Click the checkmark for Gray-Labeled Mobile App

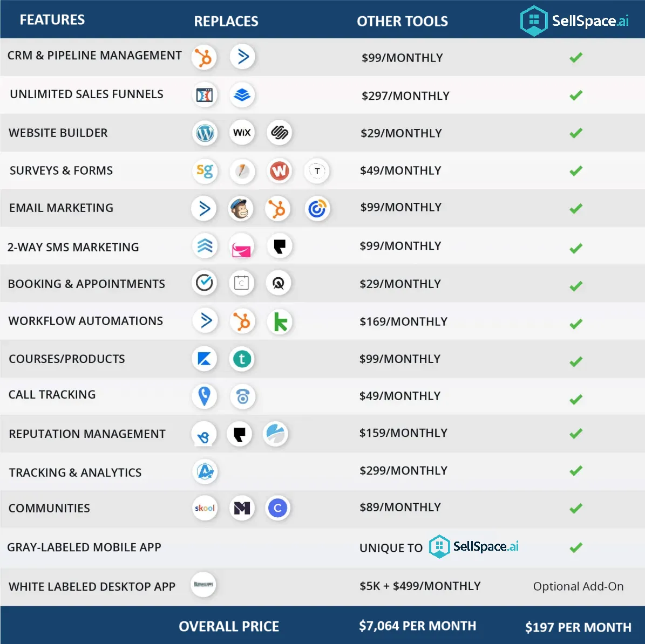click(x=576, y=547)
